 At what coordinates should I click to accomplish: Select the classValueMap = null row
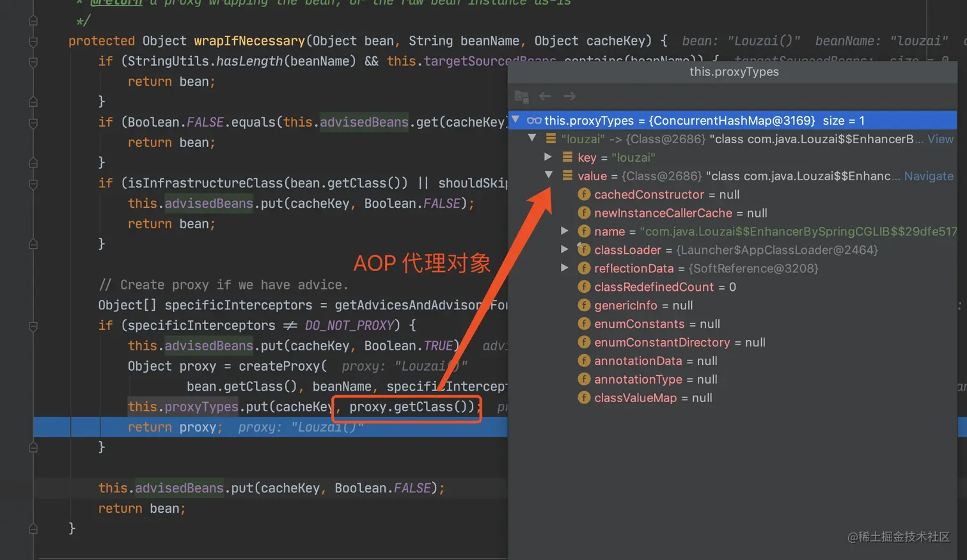[732, 398]
